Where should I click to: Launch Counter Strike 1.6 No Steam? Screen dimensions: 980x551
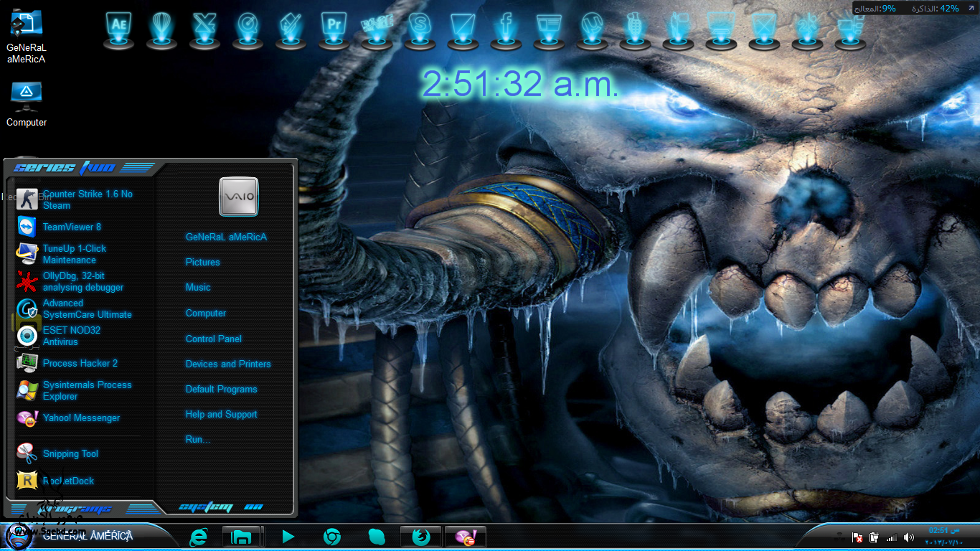[87, 199]
